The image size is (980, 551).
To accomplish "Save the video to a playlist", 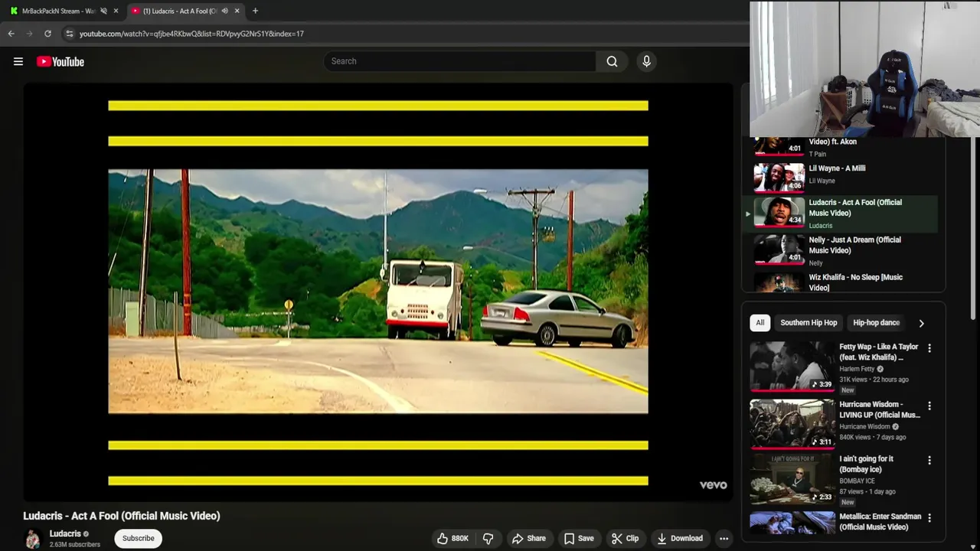I will pos(579,538).
